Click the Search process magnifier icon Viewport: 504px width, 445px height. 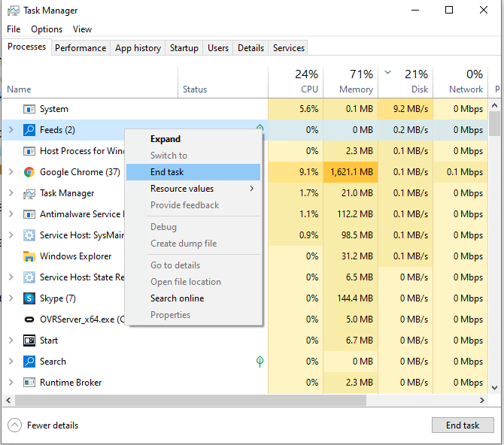(x=29, y=362)
